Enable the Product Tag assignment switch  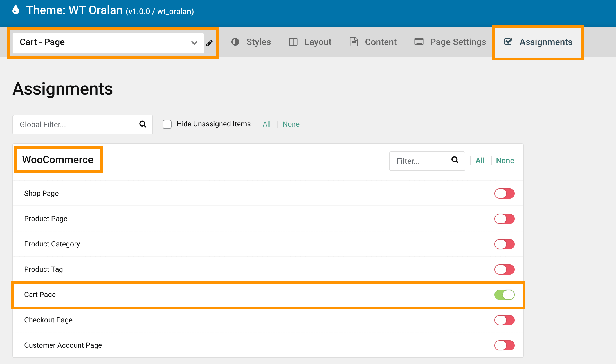point(505,269)
